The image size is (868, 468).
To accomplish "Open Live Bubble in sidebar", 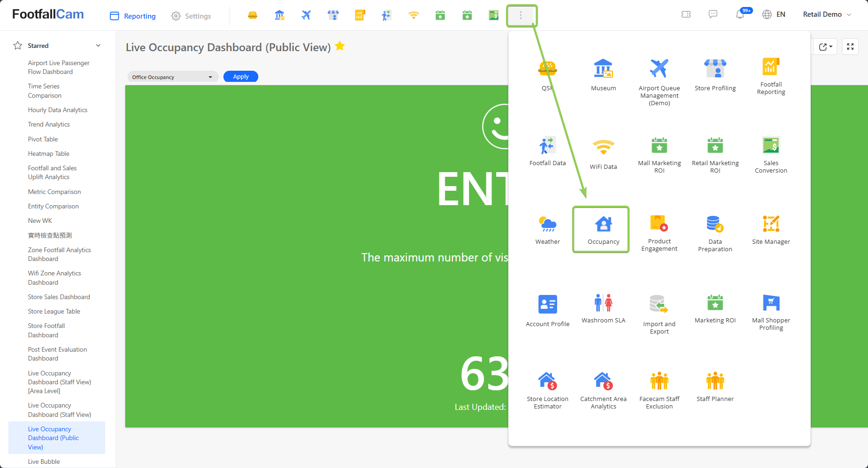I will 44,461.
